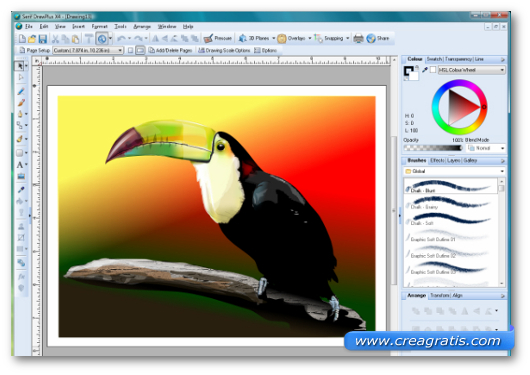The height and width of the screenshot is (375, 530).
Task: Select the Pencil tool
Action: pyautogui.click(x=21, y=92)
